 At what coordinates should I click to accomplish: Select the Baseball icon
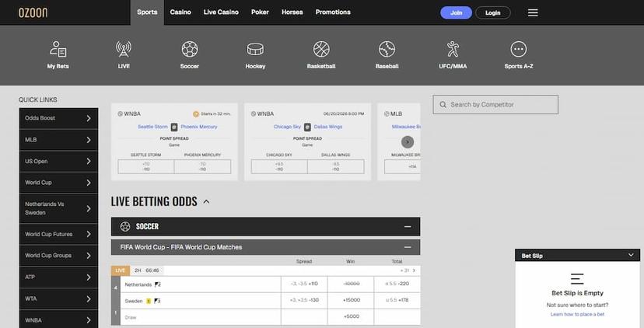point(387,49)
